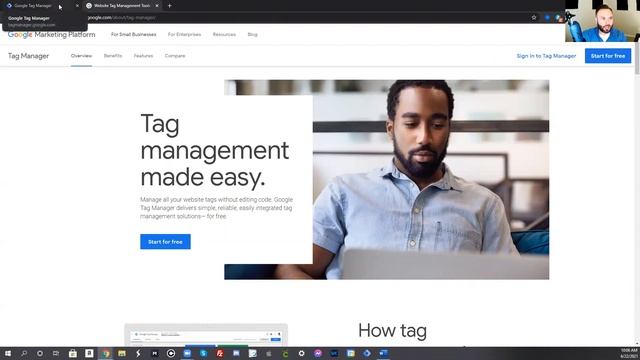This screenshot has width=640, height=360.
Task: Open Windows taskbar search
Action: pyautogui.click(x=24, y=353)
